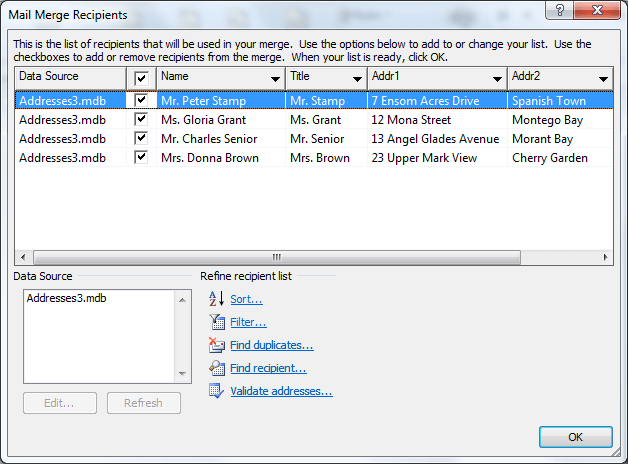Click the horizontal scrollbar left arrow

point(23,257)
